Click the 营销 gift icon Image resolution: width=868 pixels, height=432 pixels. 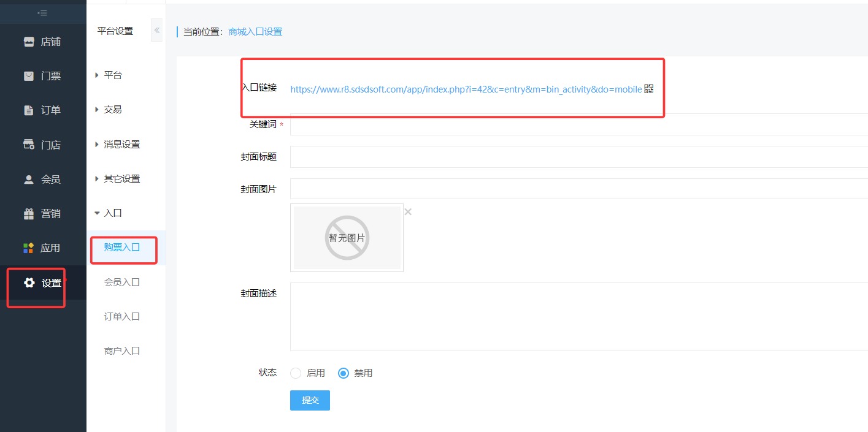click(x=29, y=214)
